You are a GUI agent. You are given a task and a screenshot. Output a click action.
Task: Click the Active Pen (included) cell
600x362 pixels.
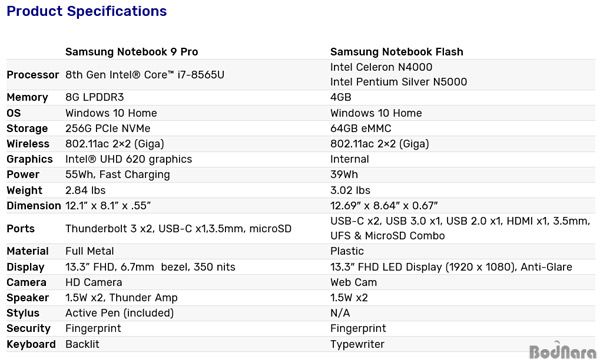click(119, 313)
